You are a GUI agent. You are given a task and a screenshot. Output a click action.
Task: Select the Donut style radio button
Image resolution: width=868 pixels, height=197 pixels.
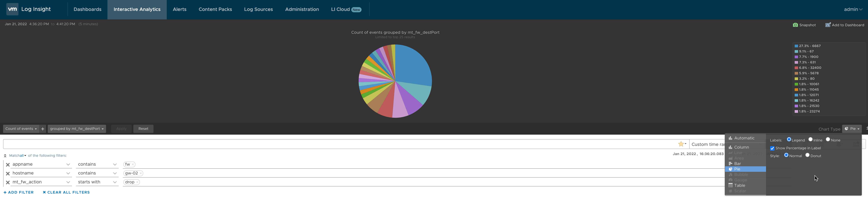click(x=808, y=155)
